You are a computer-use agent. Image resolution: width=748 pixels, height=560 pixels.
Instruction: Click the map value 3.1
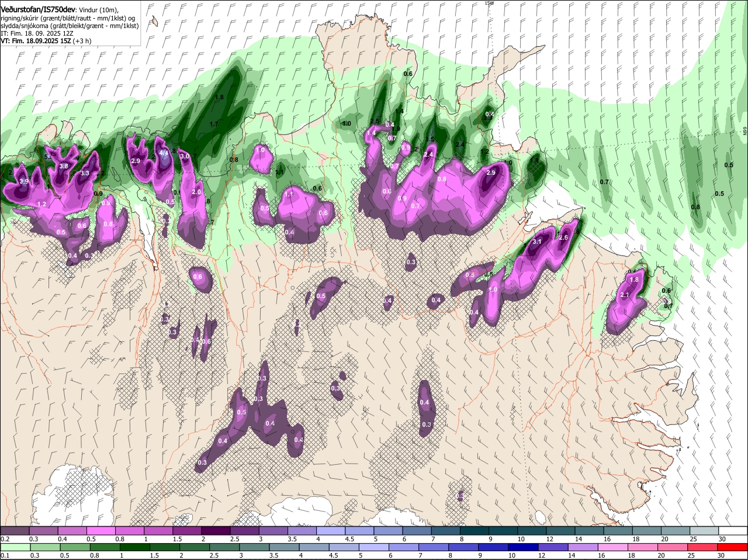click(538, 241)
